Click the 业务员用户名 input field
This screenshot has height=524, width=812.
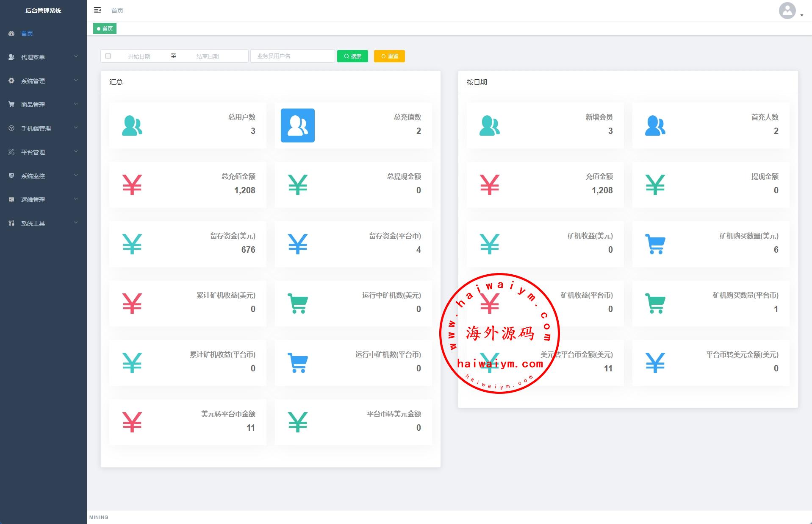click(292, 56)
